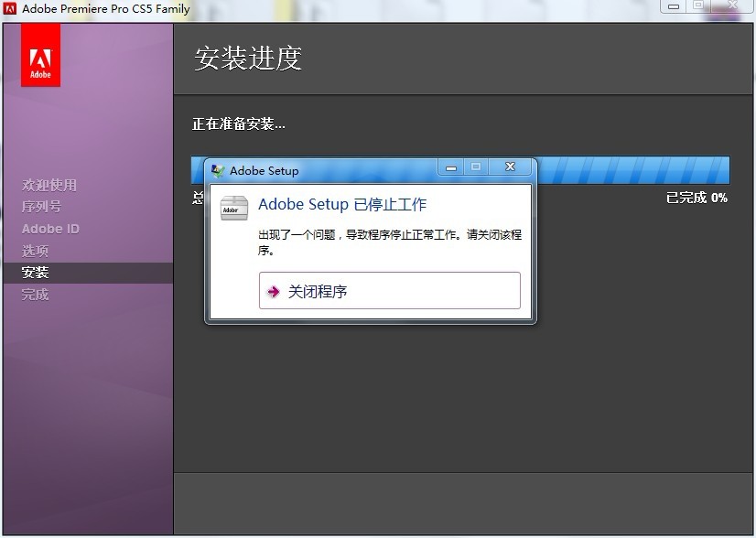756x538 pixels.
Task: Click the purple arrow icon beside 关闭程序
Action: tap(274, 291)
